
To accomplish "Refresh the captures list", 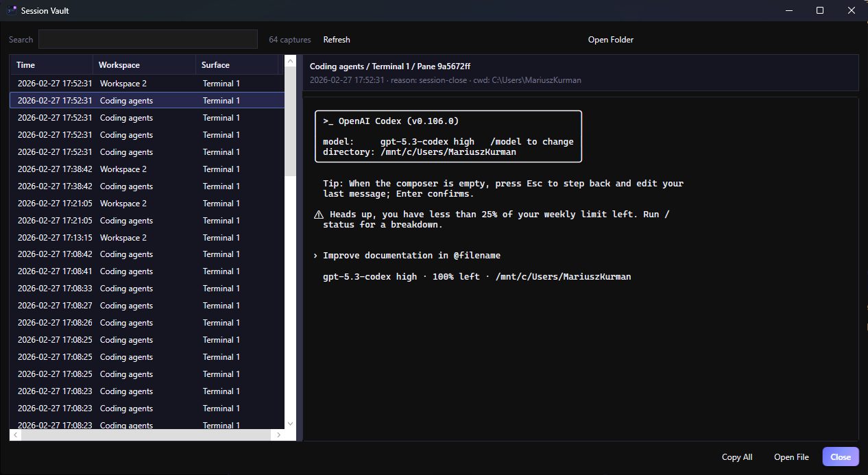I will coord(337,40).
